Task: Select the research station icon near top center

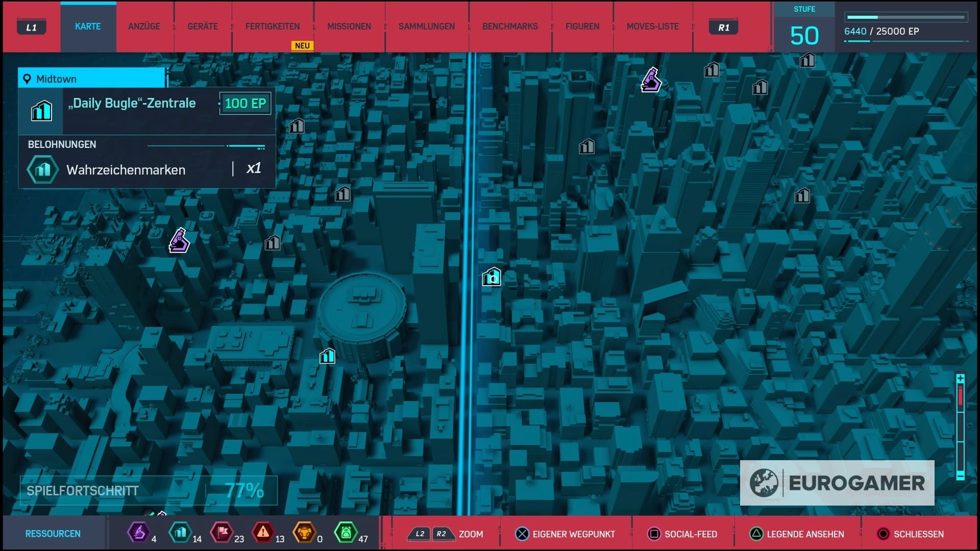Action: [651, 80]
